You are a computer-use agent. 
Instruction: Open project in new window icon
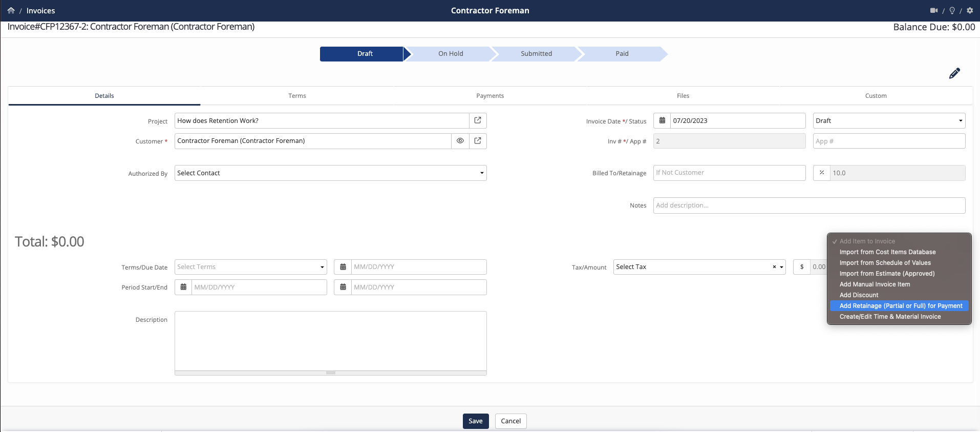pyautogui.click(x=478, y=120)
